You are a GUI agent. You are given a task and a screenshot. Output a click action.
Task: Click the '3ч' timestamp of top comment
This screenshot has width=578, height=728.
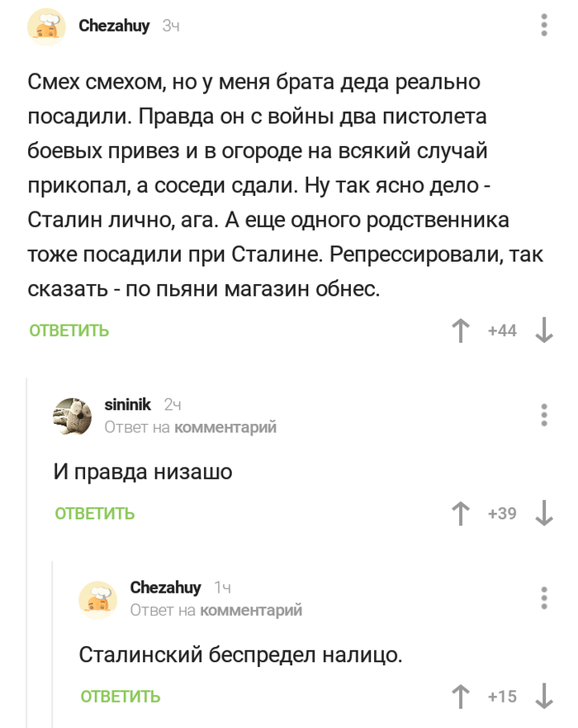click(x=171, y=26)
